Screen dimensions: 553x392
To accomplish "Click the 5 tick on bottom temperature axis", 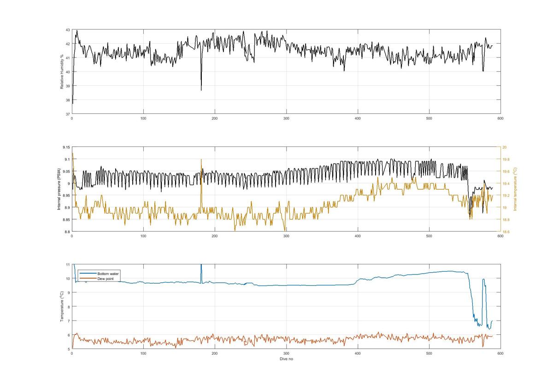I will point(69,349).
